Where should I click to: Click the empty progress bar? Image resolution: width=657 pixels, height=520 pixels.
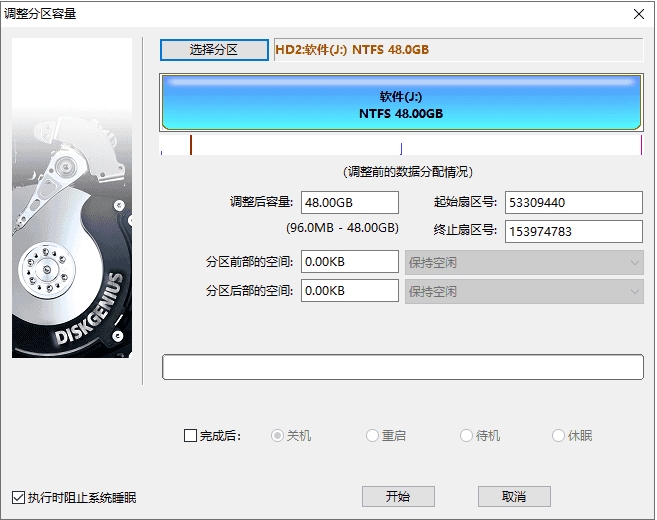click(x=403, y=367)
